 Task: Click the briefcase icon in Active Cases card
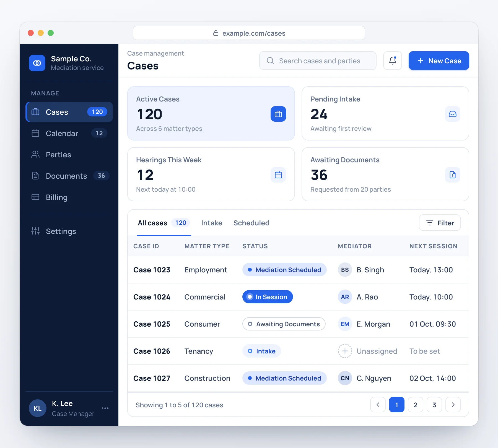pos(278,114)
